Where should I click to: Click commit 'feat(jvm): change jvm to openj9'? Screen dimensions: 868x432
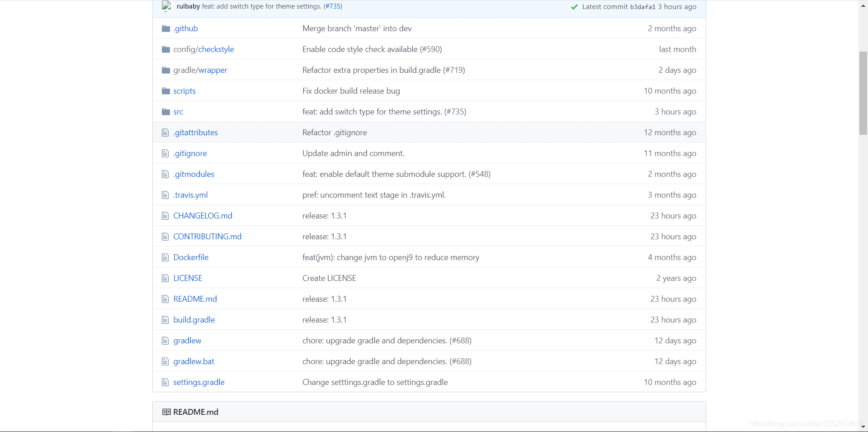pos(391,257)
